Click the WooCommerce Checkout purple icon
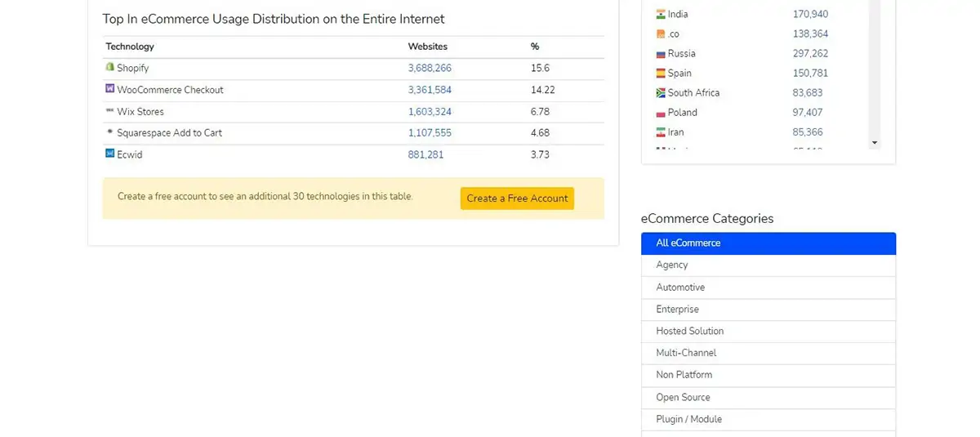The image size is (980, 437). click(x=109, y=89)
